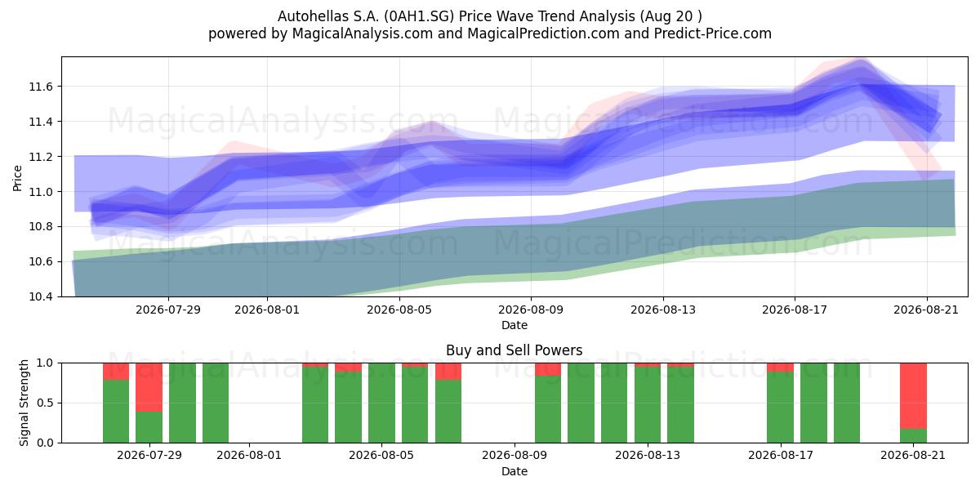Click the 11.6 price axis tick label
Image resolution: width=980 pixels, height=490 pixels.
pos(42,87)
